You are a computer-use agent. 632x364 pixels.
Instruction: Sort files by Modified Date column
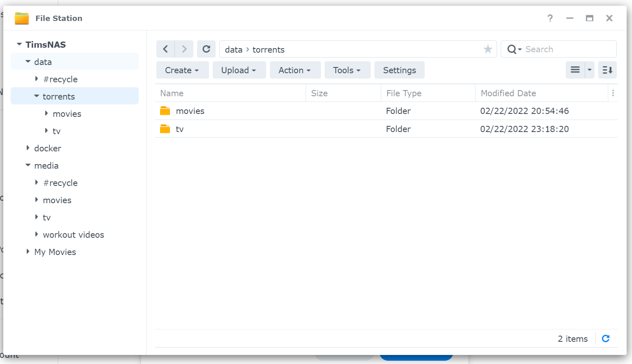(508, 93)
